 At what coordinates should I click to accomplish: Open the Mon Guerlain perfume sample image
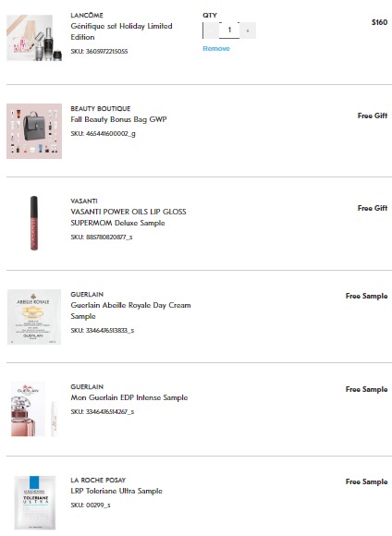pos(34,409)
